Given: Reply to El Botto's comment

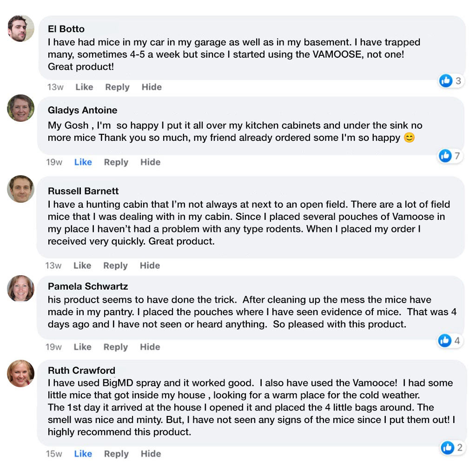Looking at the screenshot, I should (117, 87).
